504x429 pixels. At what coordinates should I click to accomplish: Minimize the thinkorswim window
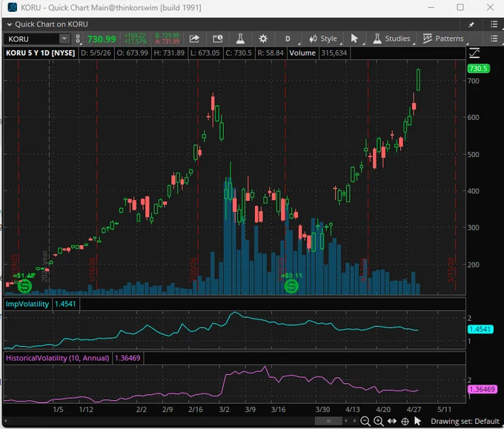(x=431, y=7)
